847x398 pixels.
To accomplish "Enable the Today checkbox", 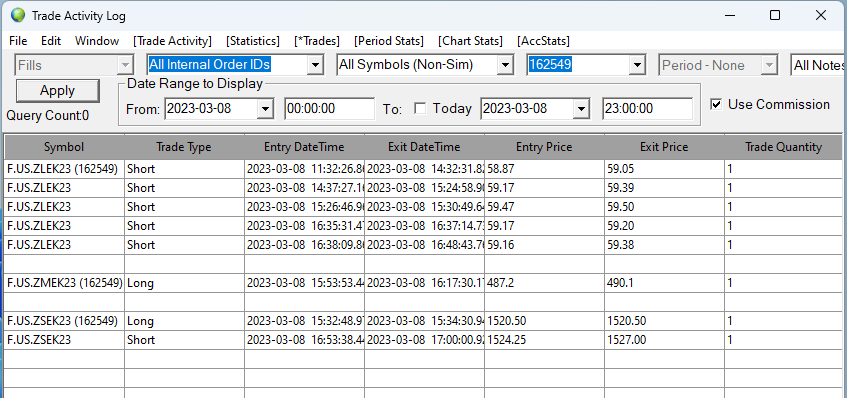I will (x=420, y=109).
